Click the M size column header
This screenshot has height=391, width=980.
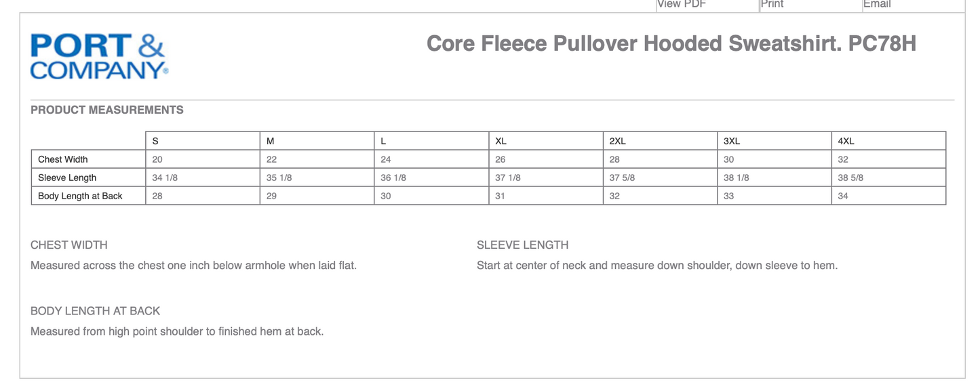271,141
